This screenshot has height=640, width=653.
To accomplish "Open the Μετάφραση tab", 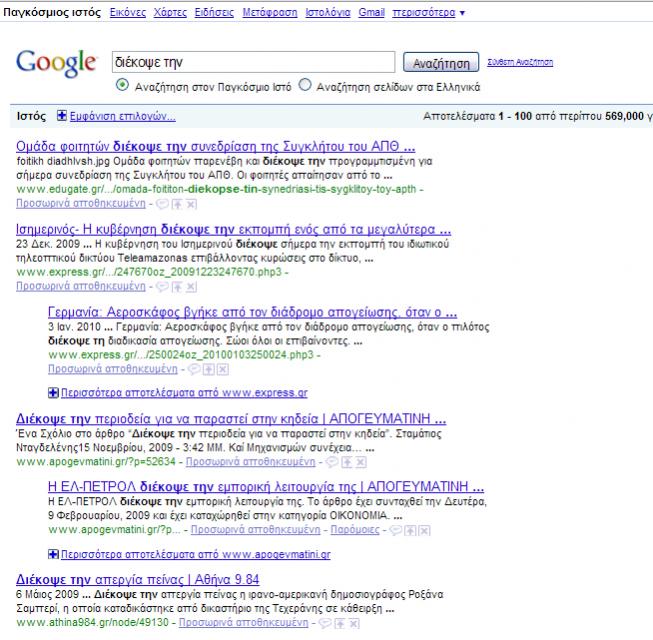I will point(270,13).
